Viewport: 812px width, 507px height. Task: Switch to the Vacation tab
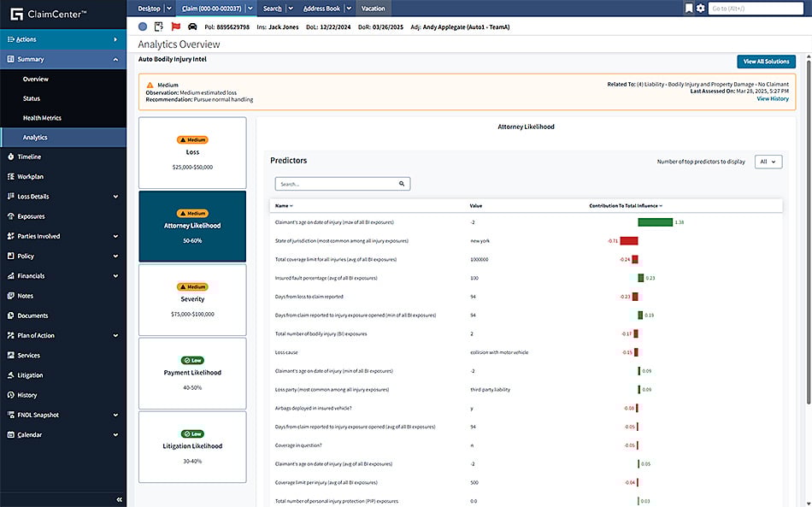373,8
